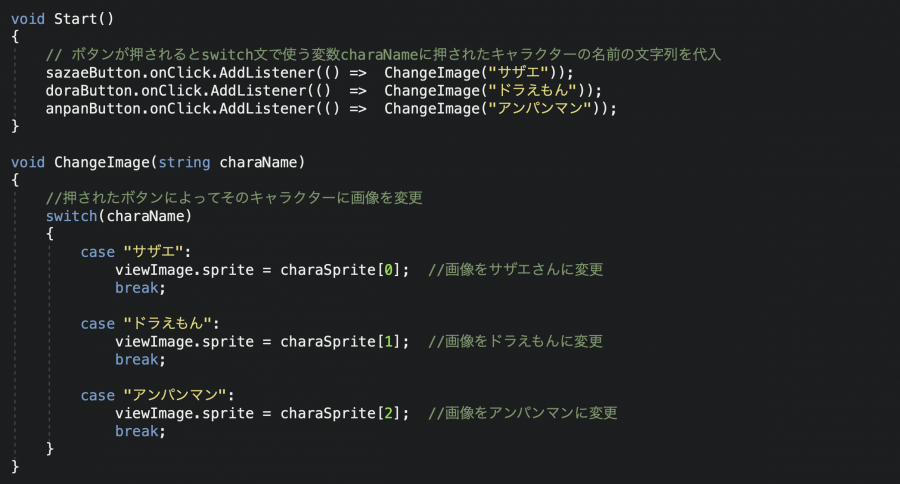Click the case "アンパンマン" label
The image size is (900, 484).
pos(157,396)
